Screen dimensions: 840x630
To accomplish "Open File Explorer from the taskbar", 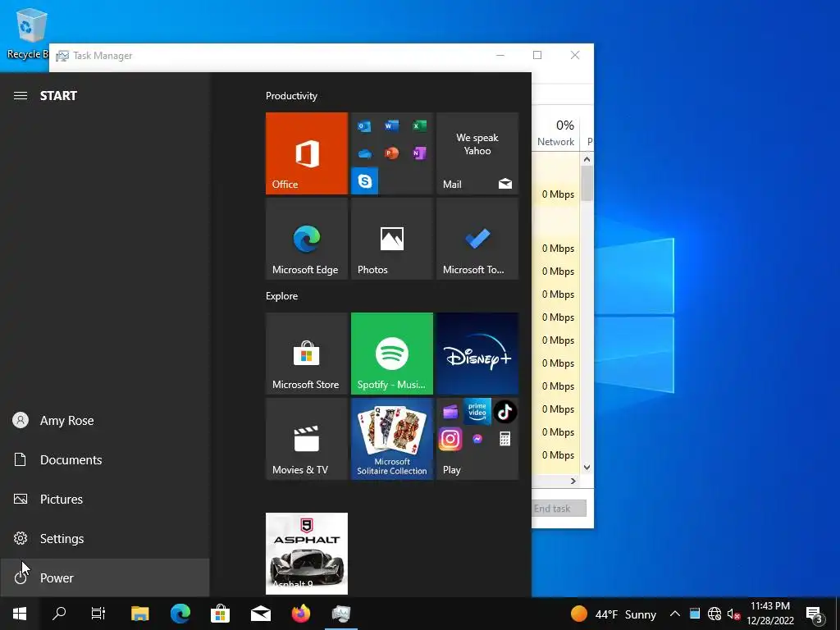I will pyautogui.click(x=139, y=614).
